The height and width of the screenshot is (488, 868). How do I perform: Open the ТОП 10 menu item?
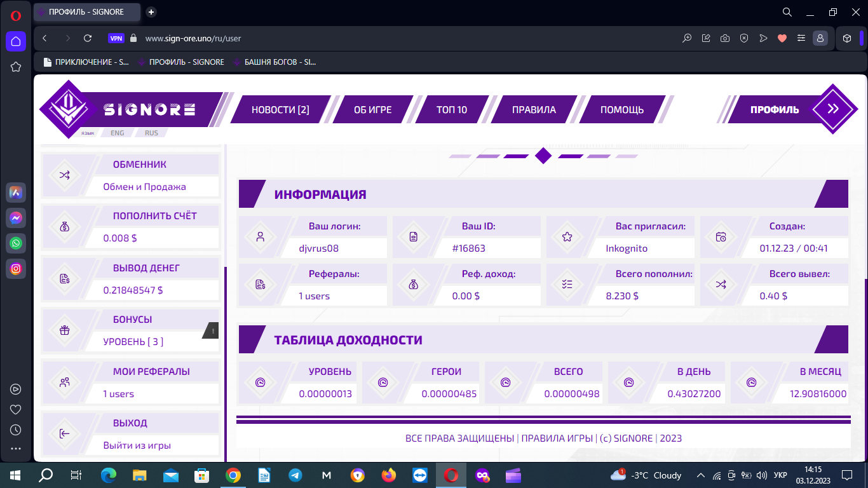coord(452,109)
